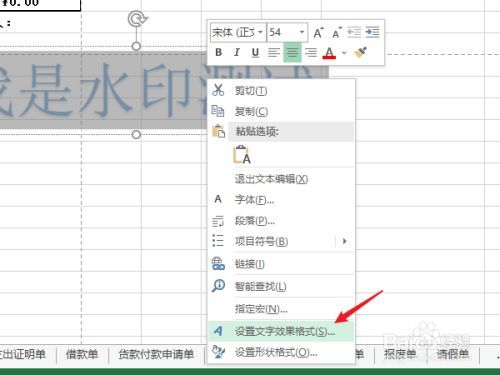Click the copy pages icon
This screenshot has width=500, height=375.
pyautogui.click(x=218, y=111)
